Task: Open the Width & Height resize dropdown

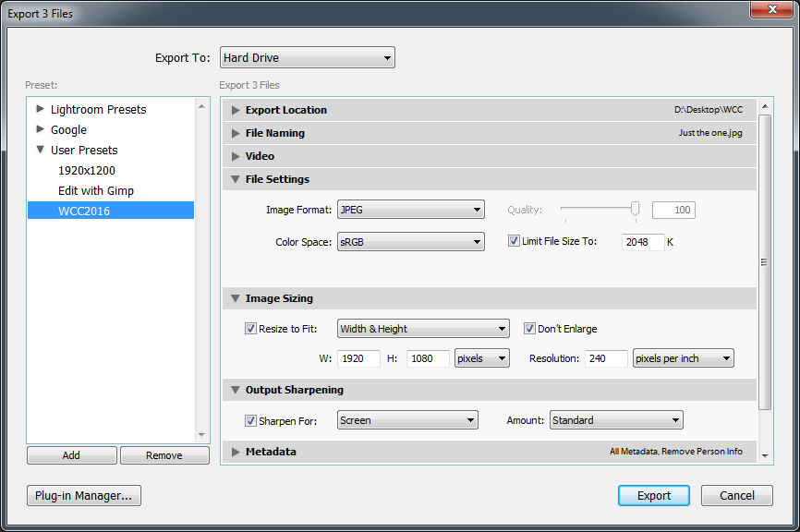Action: (422, 328)
